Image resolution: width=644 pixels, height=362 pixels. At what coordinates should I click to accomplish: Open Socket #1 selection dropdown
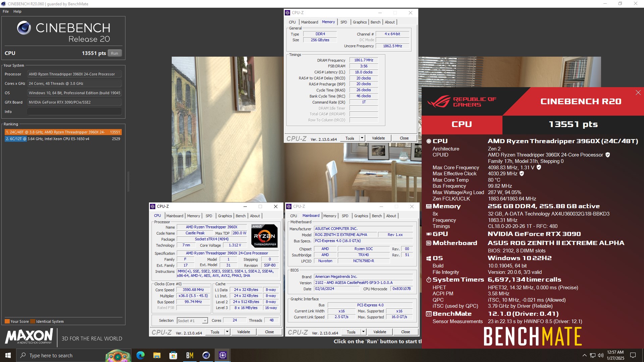coord(192,321)
